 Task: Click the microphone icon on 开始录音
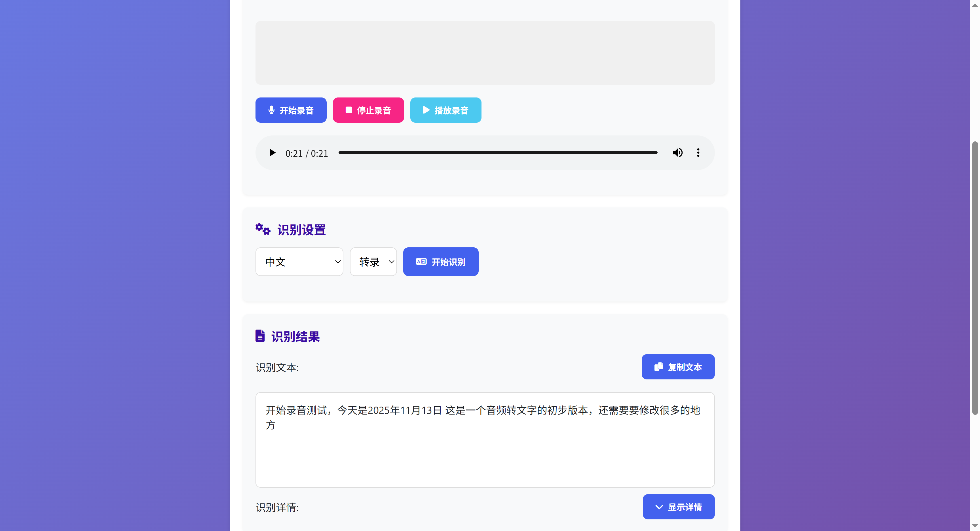[x=271, y=110]
